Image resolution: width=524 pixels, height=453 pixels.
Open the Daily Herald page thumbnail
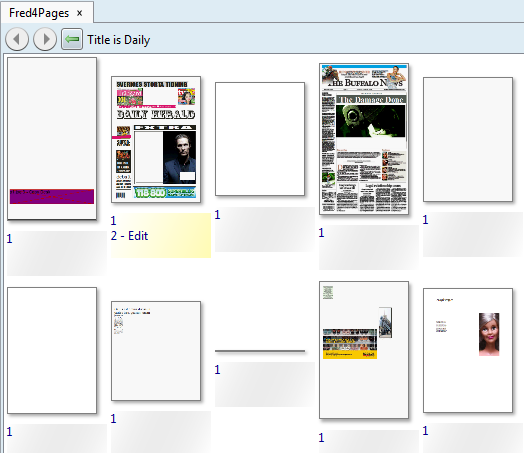pos(156,139)
